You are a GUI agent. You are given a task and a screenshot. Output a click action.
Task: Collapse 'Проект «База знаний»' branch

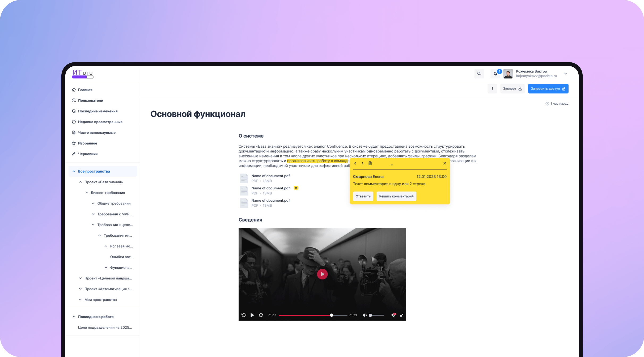80,182
